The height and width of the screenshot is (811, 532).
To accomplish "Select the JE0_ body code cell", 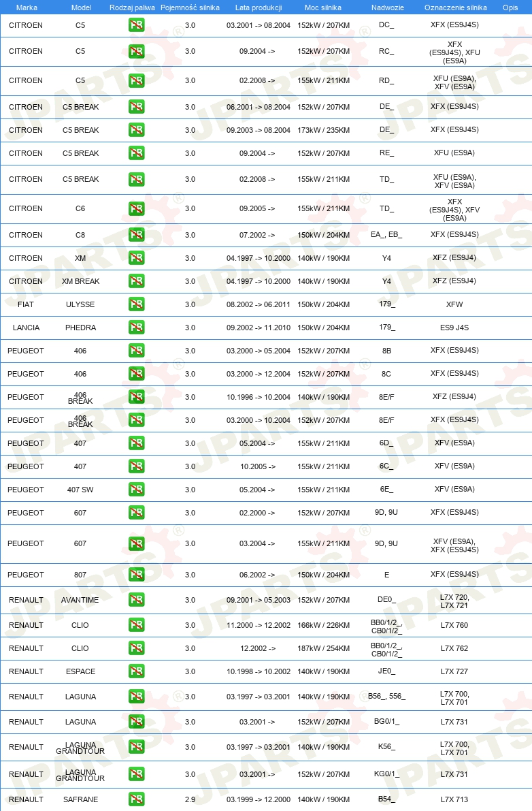I will coord(386,671).
